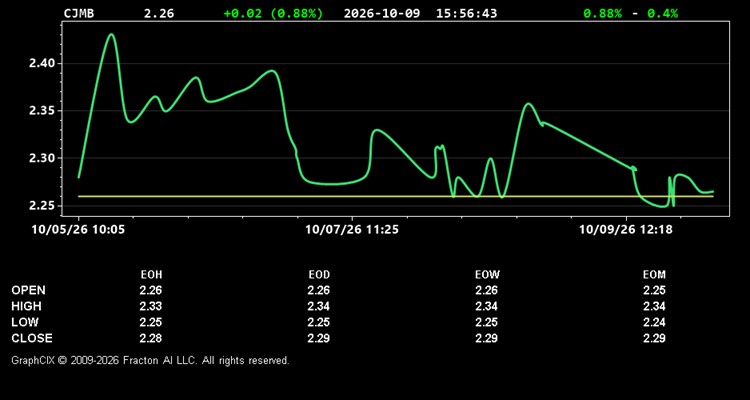Click the EOM open value 2.25
750x400 pixels.
click(x=654, y=290)
